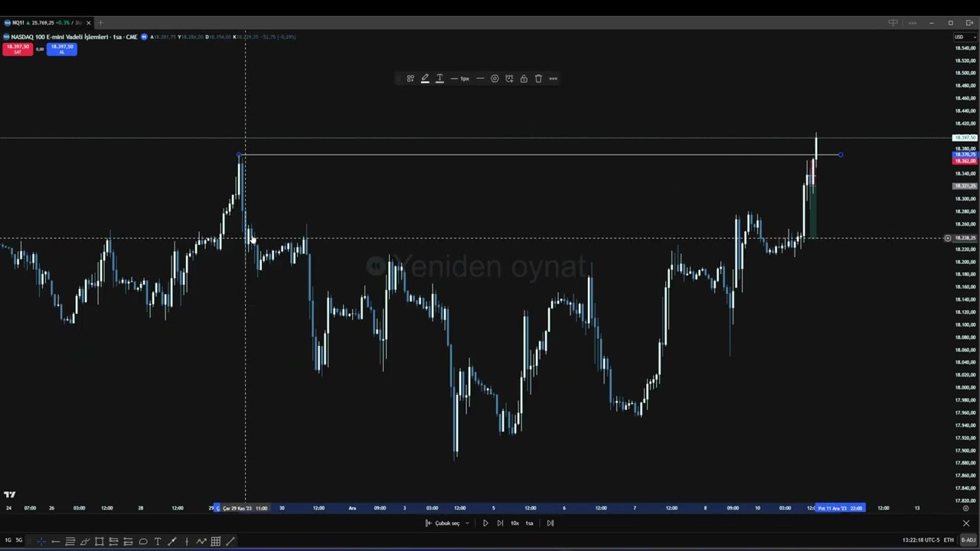Select the grid pattern drawing tool
Image resolution: width=980 pixels, height=551 pixels.
[x=216, y=542]
